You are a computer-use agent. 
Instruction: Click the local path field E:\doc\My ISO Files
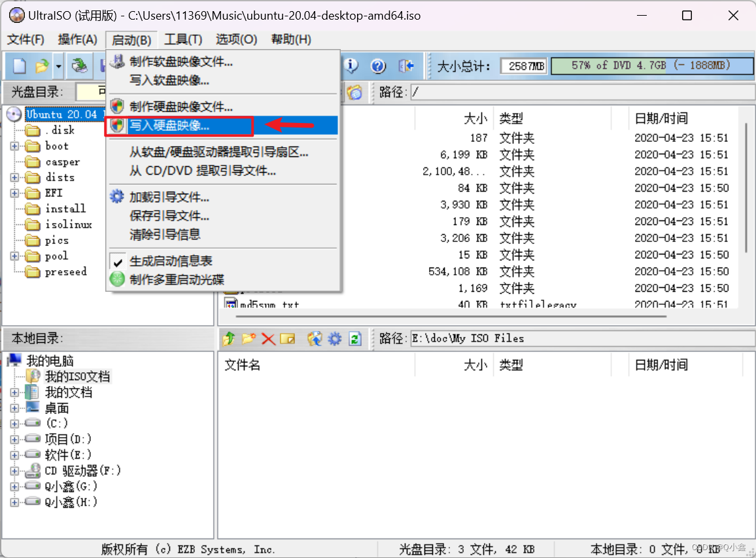tap(583, 339)
